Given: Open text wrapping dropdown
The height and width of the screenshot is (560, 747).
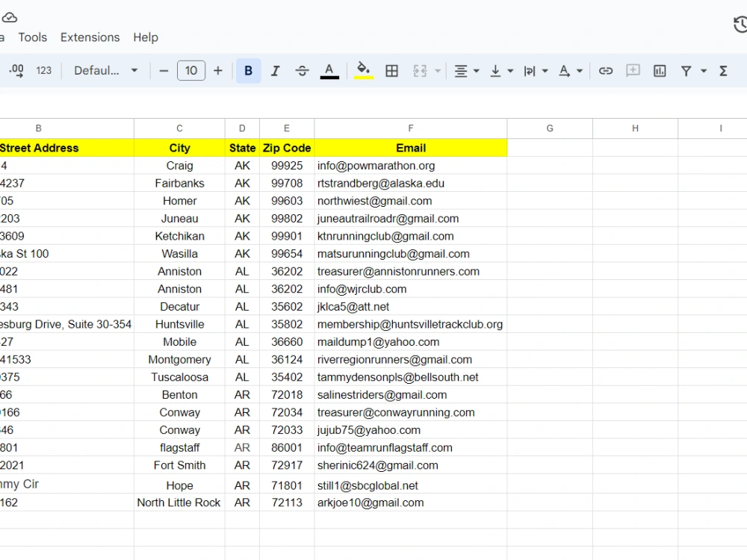Looking at the screenshot, I should pos(536,71).
